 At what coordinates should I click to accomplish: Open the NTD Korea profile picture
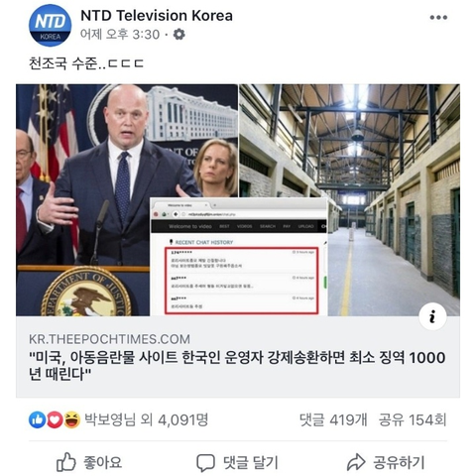(50, 26)
